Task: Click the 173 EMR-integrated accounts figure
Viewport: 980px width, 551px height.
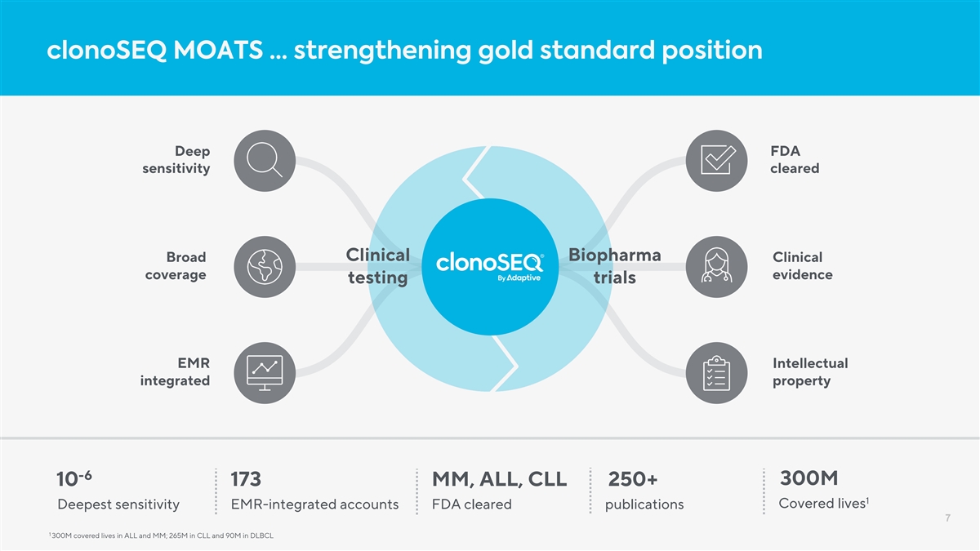Action: [x=246, y=479]
